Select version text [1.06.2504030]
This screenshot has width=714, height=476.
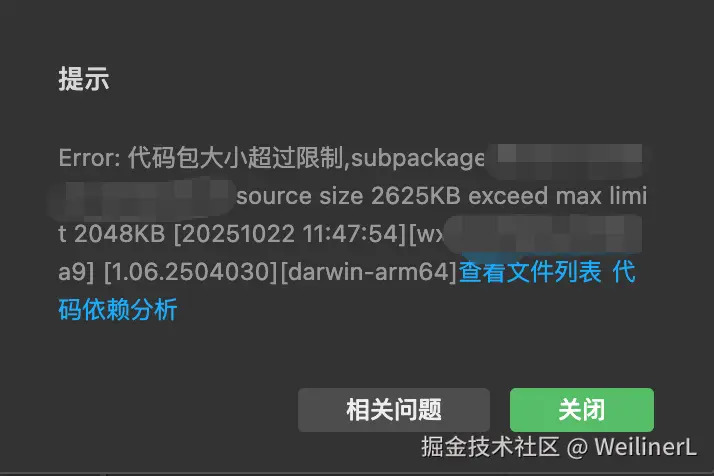[191, 272]
